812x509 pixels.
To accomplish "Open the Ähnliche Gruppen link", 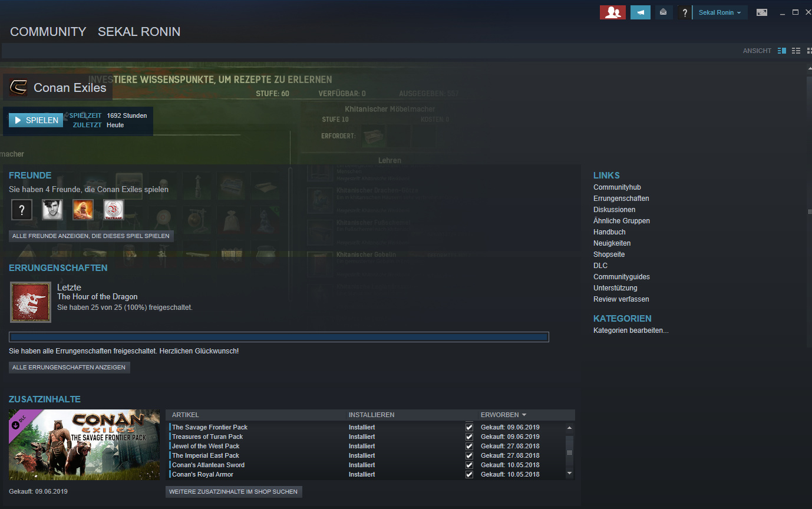I will tap(622, 221).
